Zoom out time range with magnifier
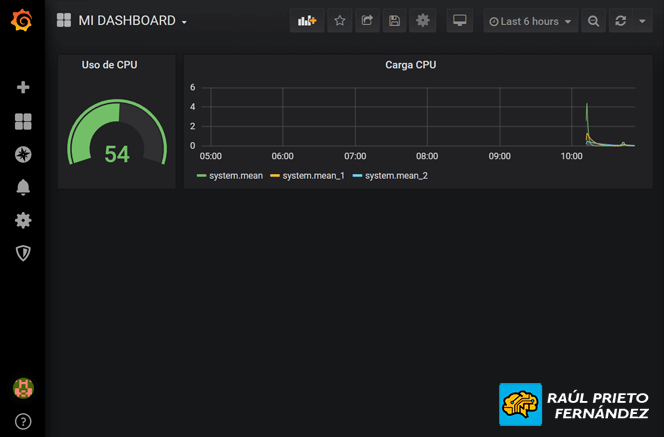 coord(594,21)
